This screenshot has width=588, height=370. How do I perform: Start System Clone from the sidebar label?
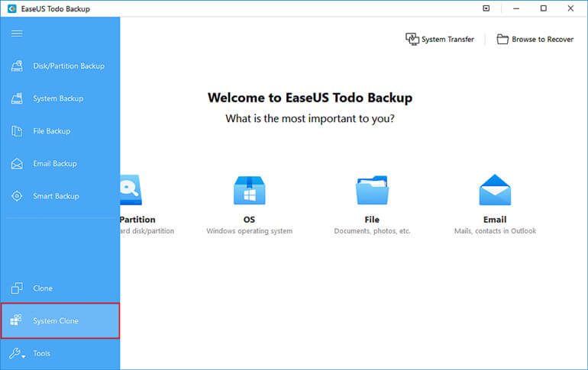56,321
